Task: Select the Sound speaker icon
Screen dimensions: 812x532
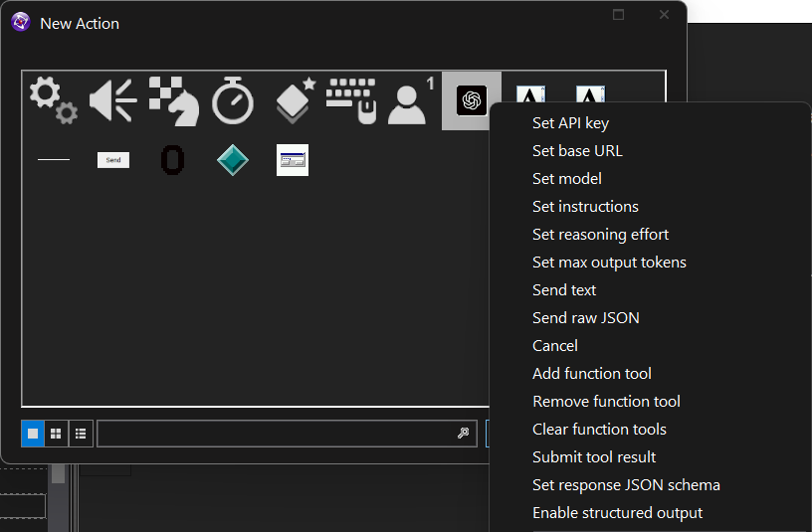Action: [x=112, y=100]
